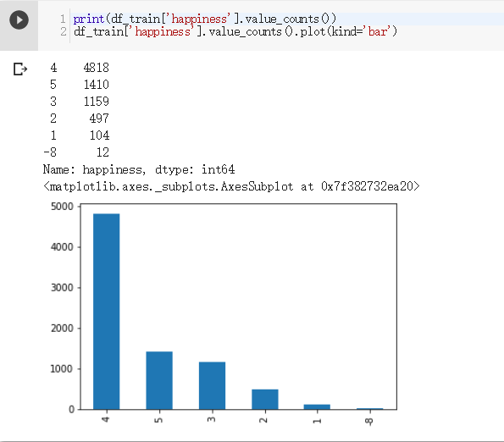
Task: Click line number 2 in code gutter
Action: coord(63,31)
